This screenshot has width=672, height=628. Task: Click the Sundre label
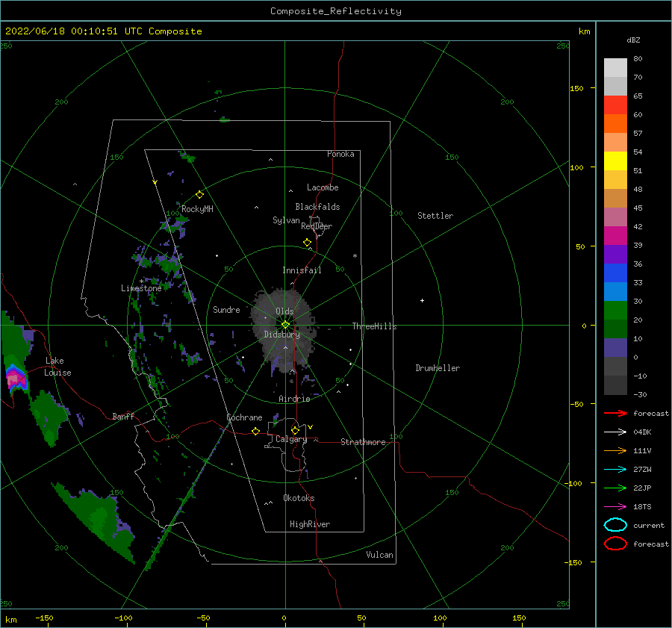(226, 309)
